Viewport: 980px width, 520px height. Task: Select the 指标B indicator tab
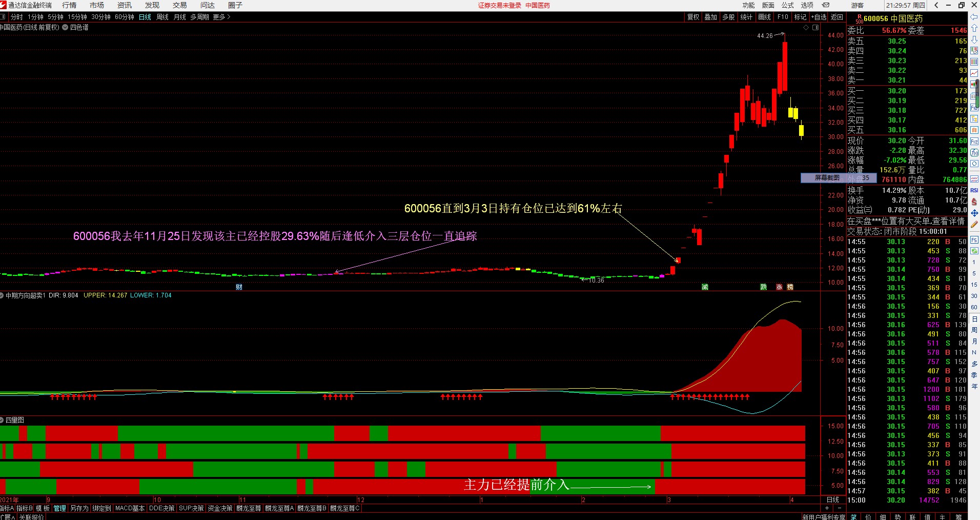[24, 508]
